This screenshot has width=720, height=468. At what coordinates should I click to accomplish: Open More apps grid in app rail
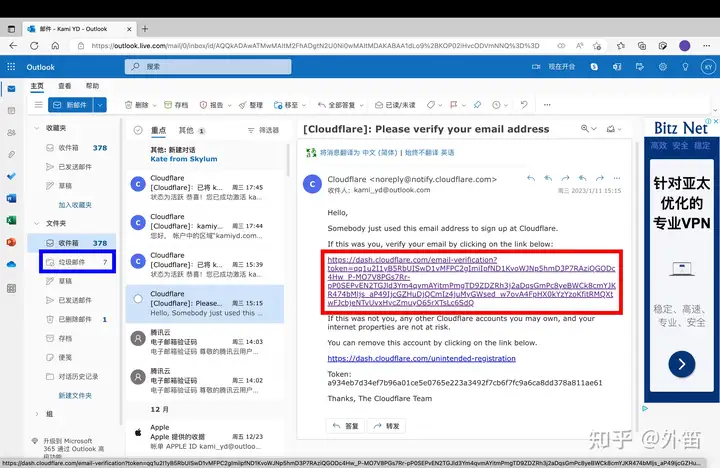[11, 288]
